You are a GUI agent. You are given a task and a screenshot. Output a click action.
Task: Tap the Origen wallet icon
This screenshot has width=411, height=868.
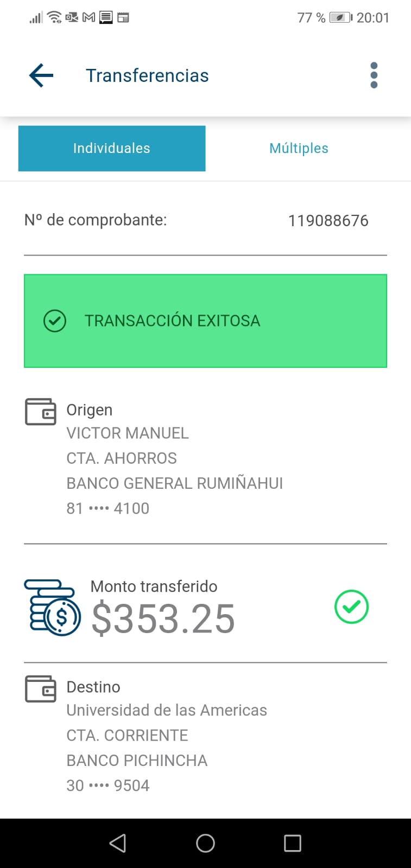(x=41, y=412)
